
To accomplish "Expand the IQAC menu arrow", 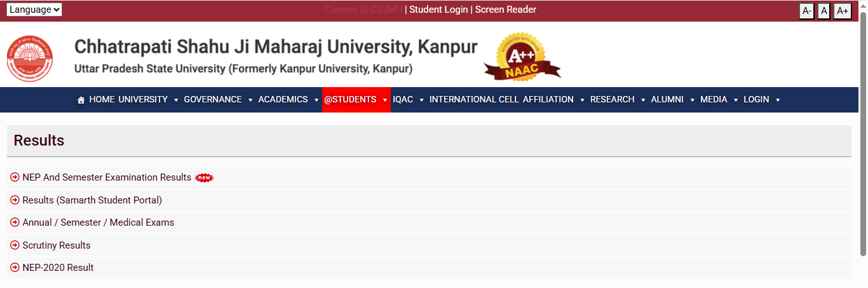I will 421,100.
